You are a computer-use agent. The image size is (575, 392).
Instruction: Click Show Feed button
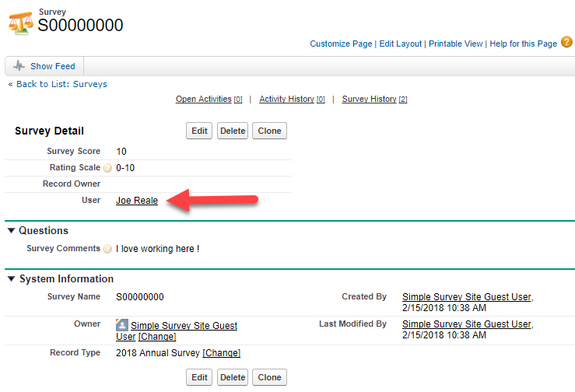(x=44, y=66)
